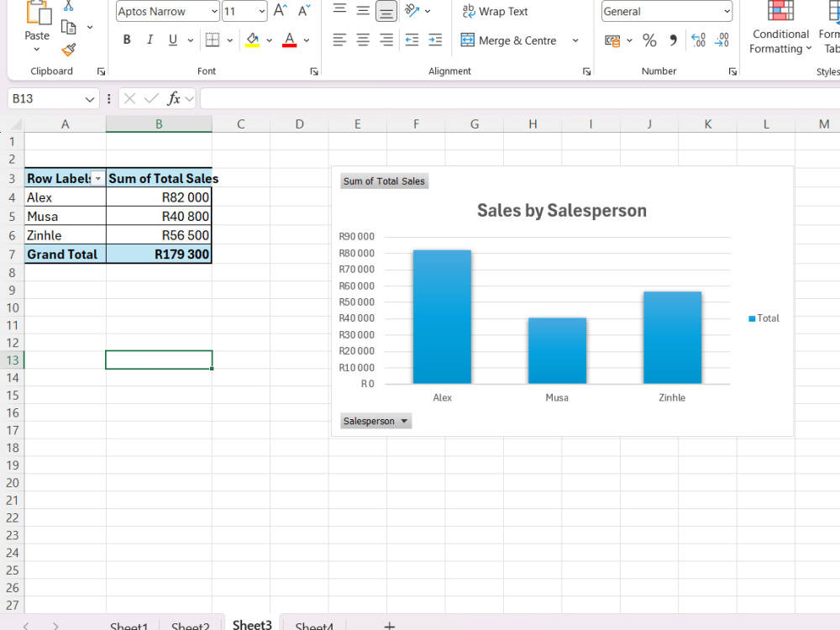
Task: Switch to Sheet2 tab
Action: pos(190,625)
